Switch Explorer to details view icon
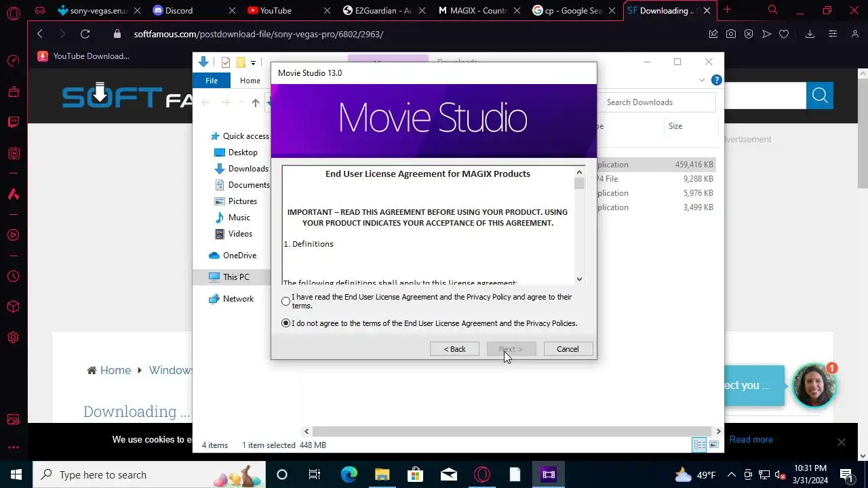 coord(698,445)
